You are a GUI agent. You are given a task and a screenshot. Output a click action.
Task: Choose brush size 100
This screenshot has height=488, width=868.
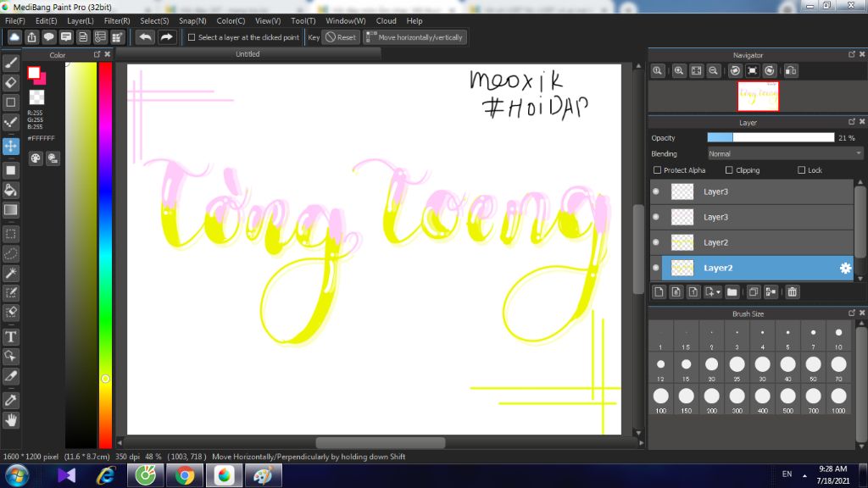coord(661,400)
